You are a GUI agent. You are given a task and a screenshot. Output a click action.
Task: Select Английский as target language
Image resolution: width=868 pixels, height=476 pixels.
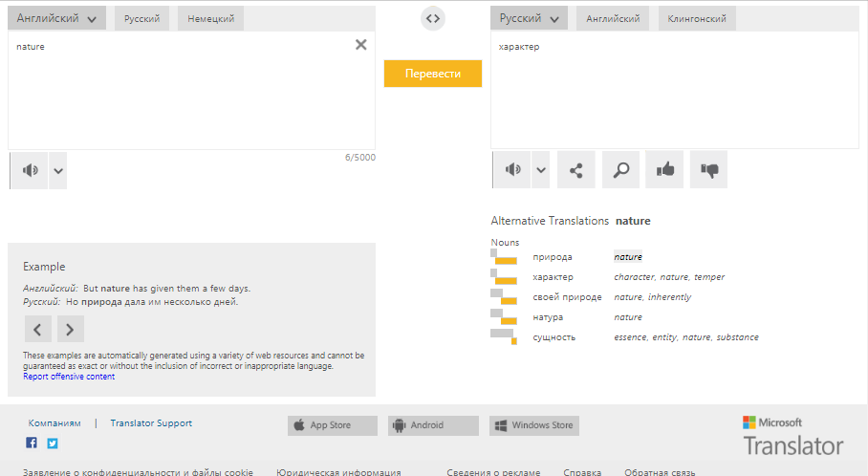(613, 18)
